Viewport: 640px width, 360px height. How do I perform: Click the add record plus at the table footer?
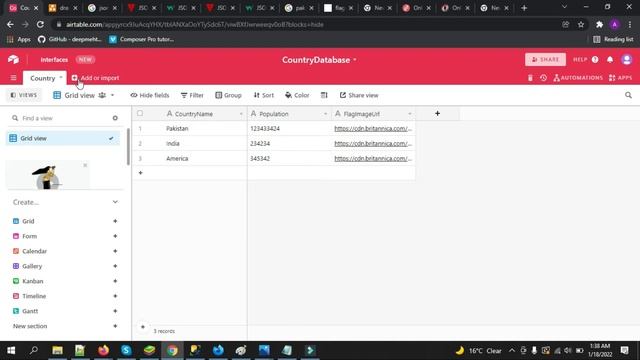pyautogui.click(x=143, y=327)
